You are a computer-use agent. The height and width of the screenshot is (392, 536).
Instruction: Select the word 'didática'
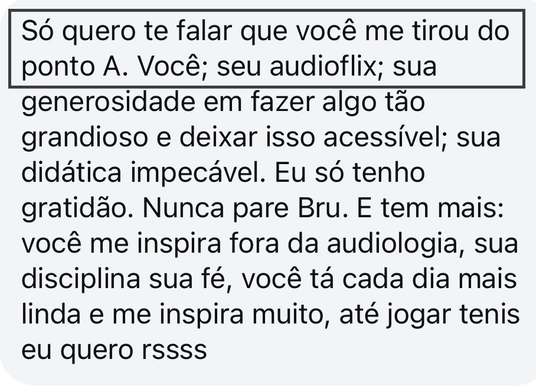coord(71,172)
